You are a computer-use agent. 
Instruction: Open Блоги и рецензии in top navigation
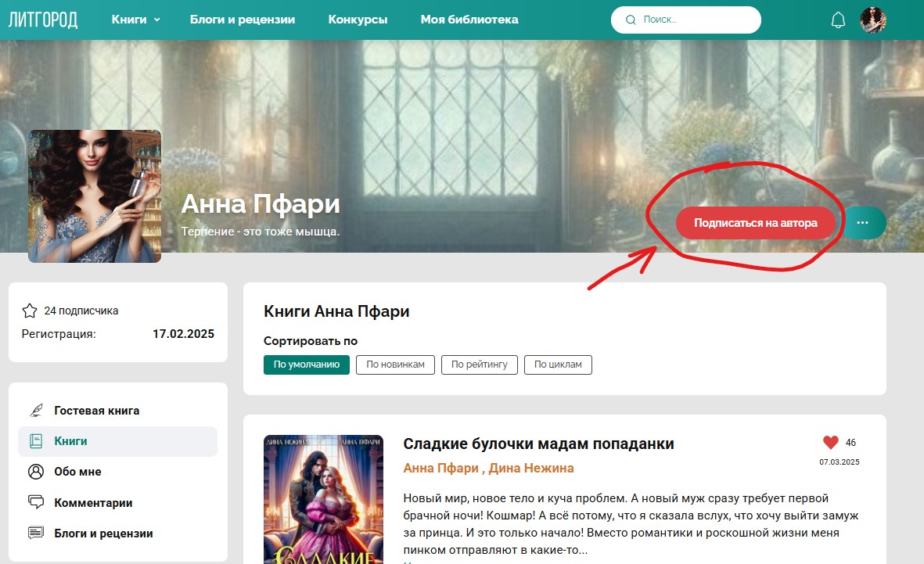pyautogui.click(x=243, y=20)
